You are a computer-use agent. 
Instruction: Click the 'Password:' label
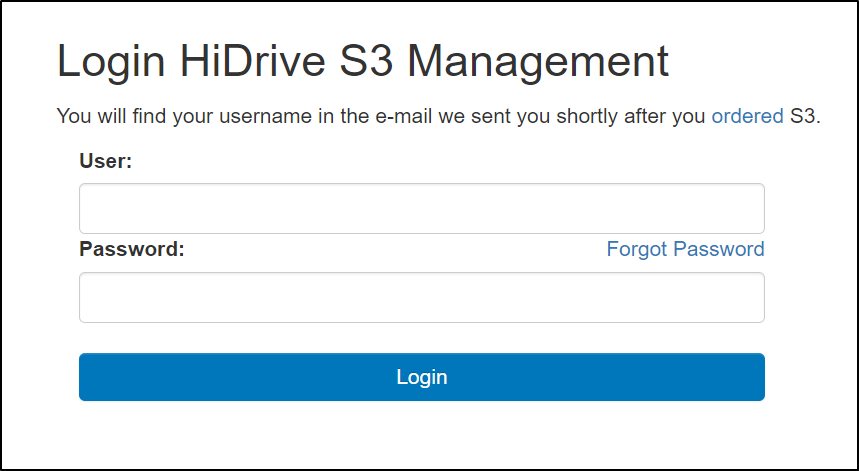132,249
